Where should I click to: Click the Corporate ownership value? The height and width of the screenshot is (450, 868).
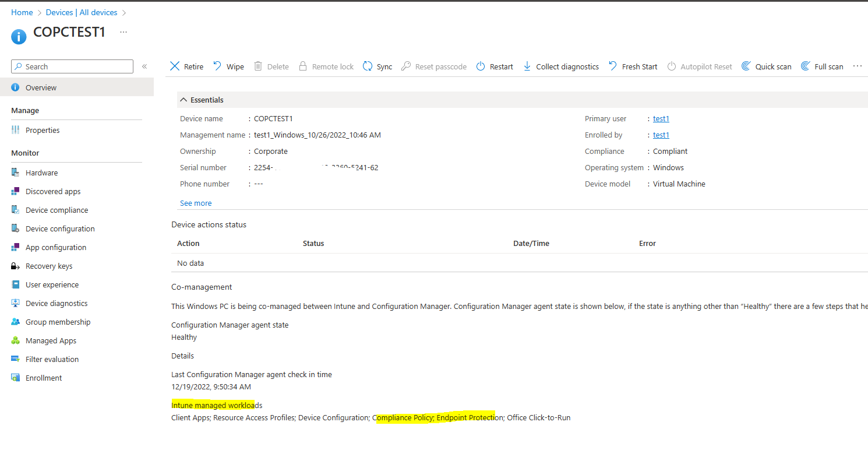click(x=271, y=151)
